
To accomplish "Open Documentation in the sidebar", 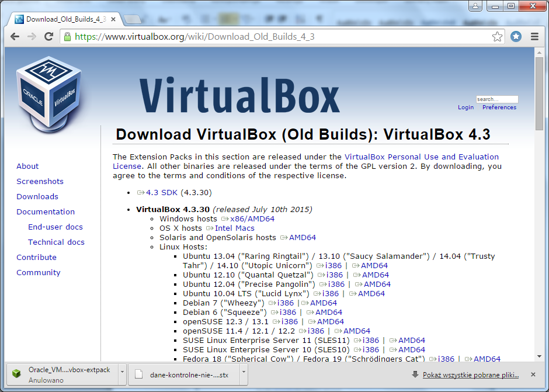I will [x=46, y=211].
